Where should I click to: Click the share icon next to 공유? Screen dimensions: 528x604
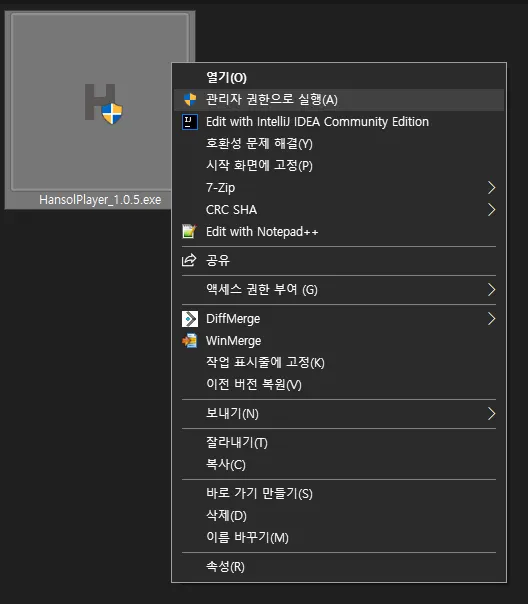click(189, 260)
